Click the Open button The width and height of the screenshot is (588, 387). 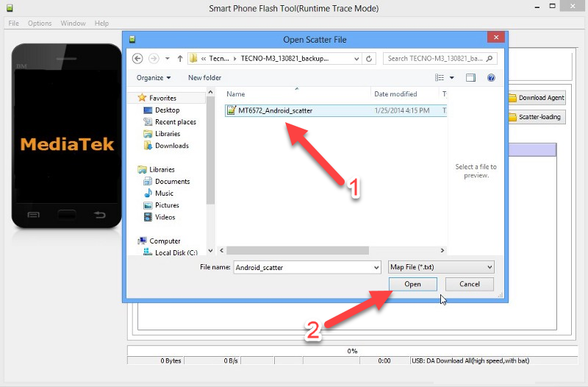click(413, 284)
